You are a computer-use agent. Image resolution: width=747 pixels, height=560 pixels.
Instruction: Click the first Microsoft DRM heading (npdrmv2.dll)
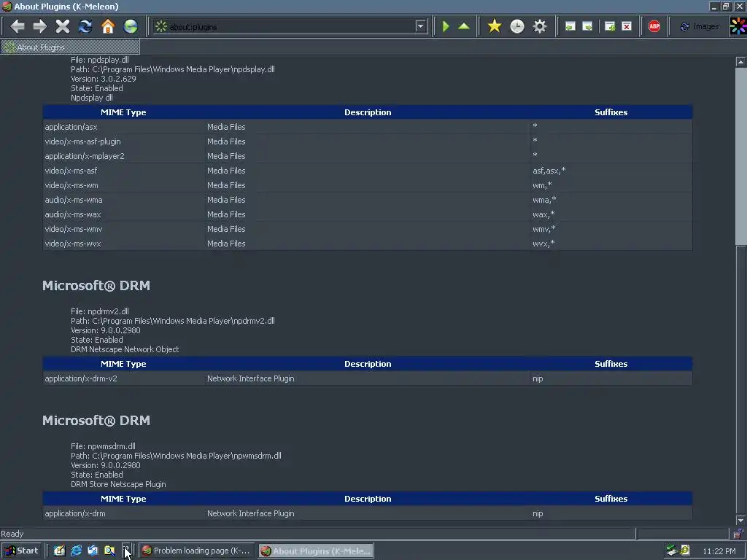pos(96,286)
